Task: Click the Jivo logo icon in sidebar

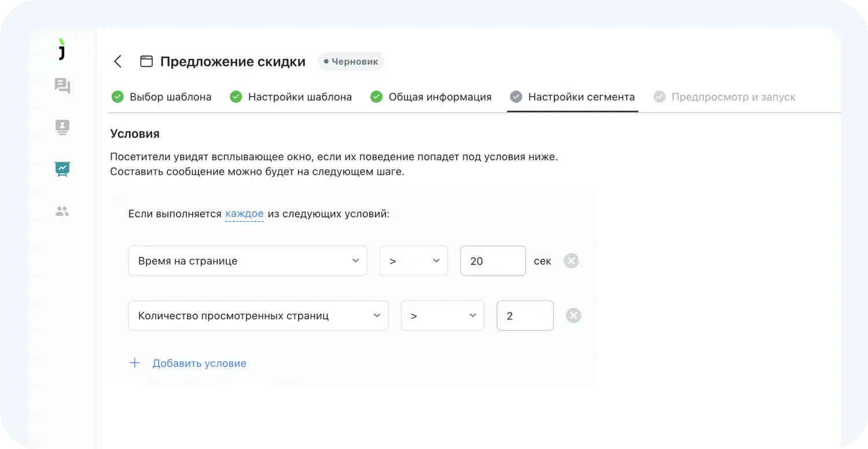Action: 62,49
